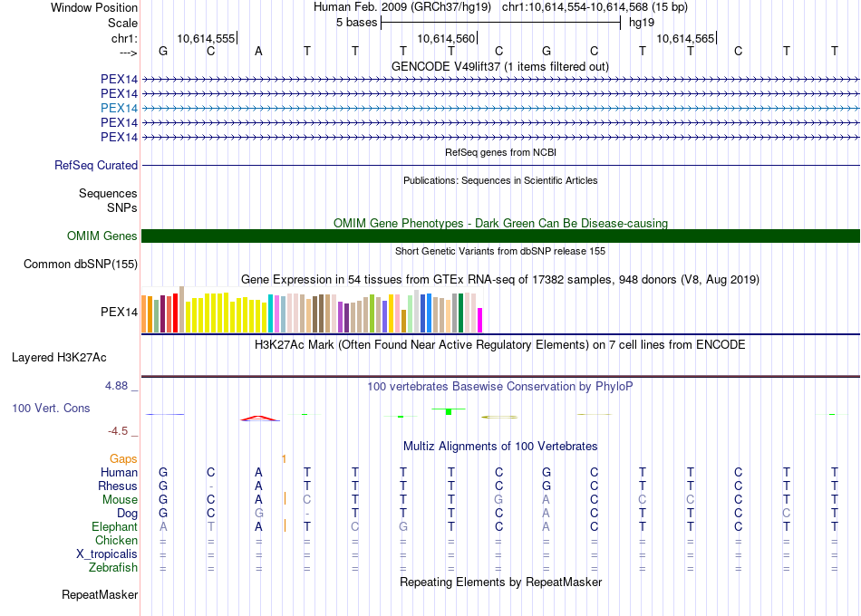Click the orange Gaps row label
The image size is (861, 616).
(x=123, y=459)
